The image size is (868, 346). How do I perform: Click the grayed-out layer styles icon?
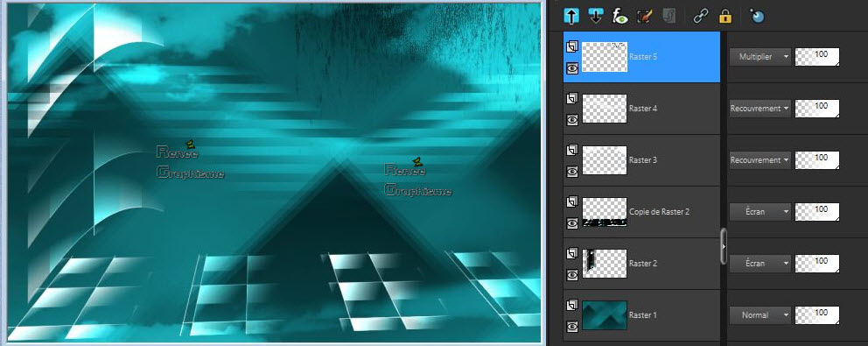click(668, 16)
